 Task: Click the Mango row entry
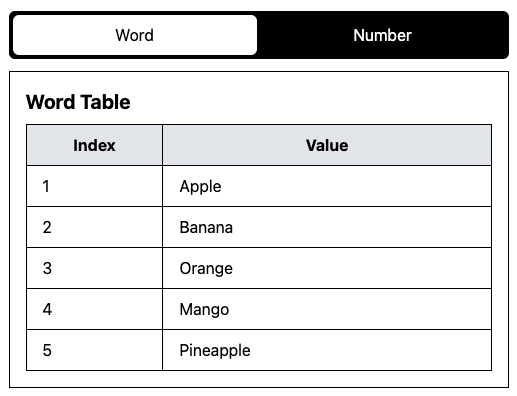click(x=259, y=309)
